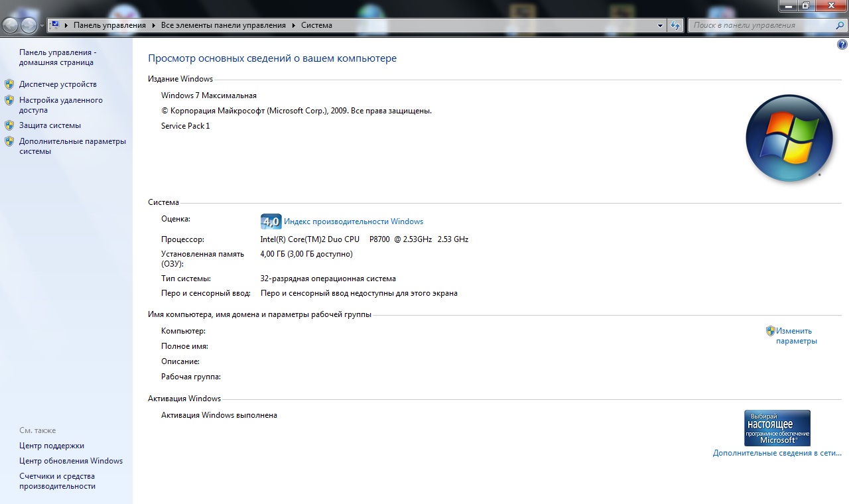Image resolution: width=849 pixels, height=504 pixels.
Task: Click the Windows logo orb image
Action: point(789,138)
